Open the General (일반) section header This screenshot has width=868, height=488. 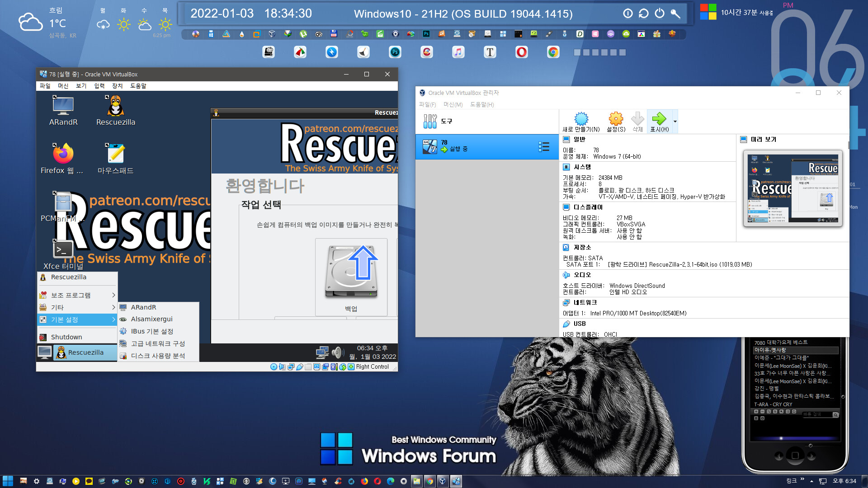click(580, 139)
